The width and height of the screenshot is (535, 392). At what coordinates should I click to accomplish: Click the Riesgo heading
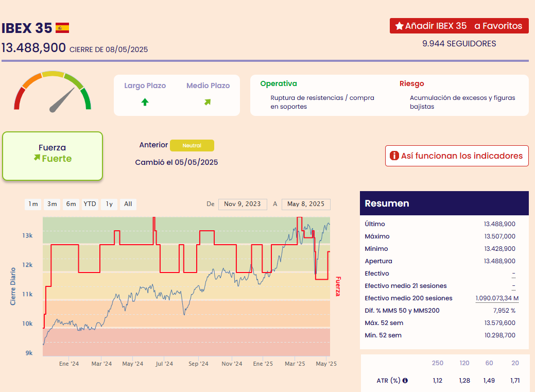(412, 83)
